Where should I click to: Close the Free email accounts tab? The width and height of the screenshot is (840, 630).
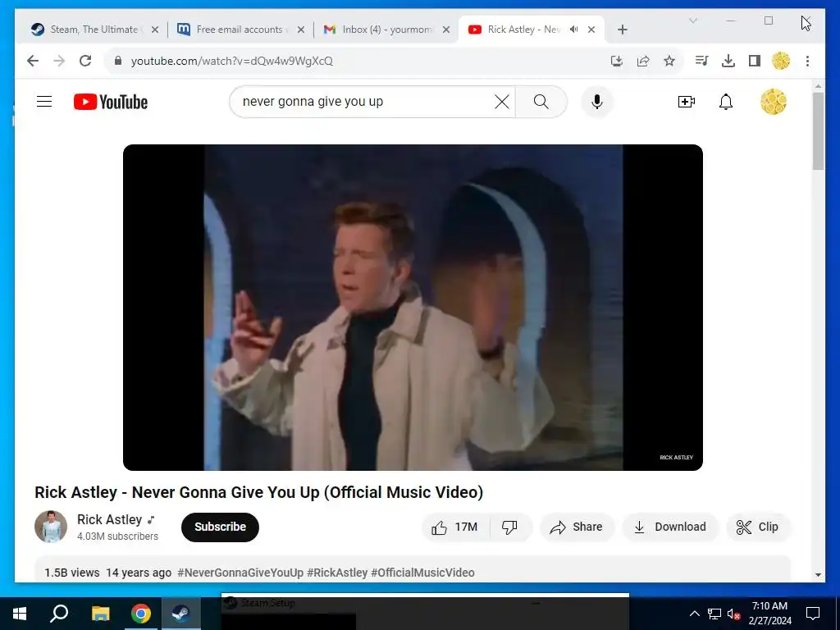point(301,30)
